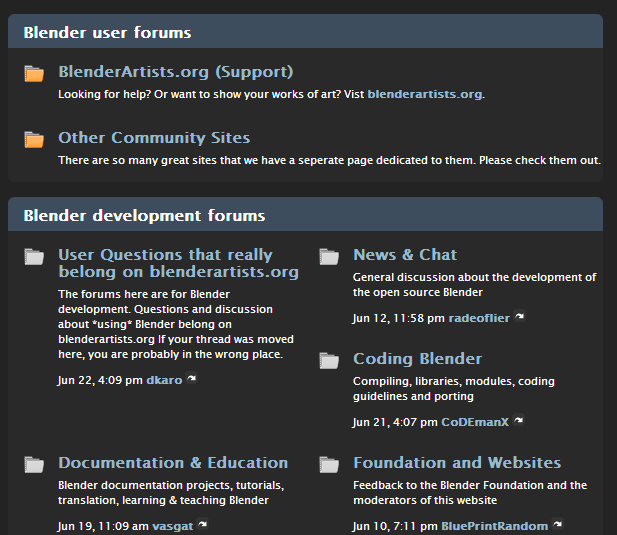Jump to latest post icon after radeoflier
This screenshot has height=535, width=617.
click(520, 316)
